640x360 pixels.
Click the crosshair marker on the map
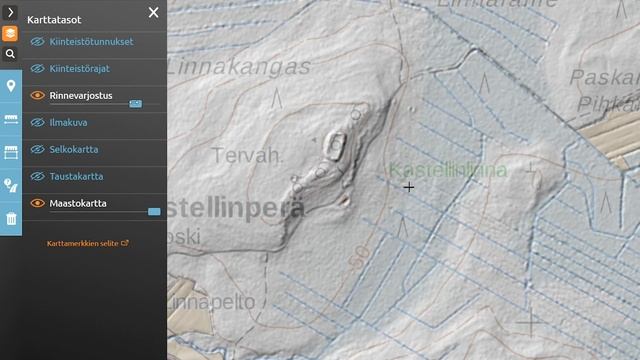pos(409,187)
